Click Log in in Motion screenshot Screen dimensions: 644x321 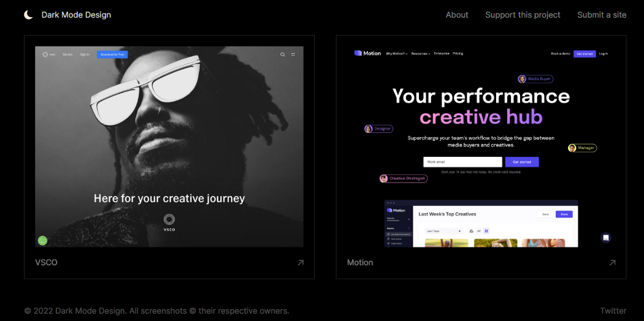(604, 54)
